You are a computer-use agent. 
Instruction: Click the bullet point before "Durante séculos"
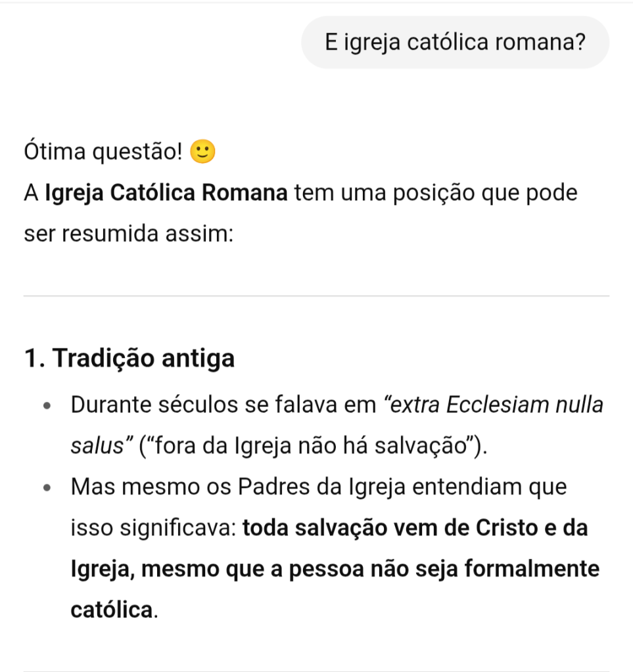click(x=47, y=405)
